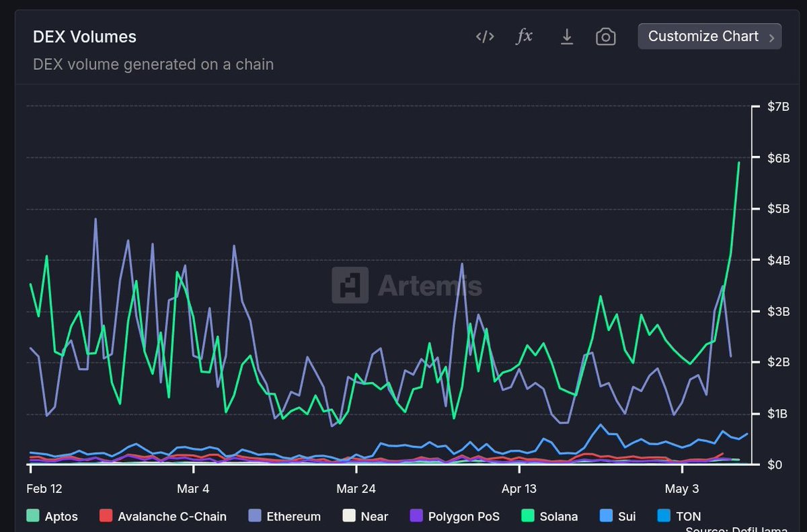The height and width of the screenshot is (532, 807).
Task: Expand the Customize Chart chevron
Action: [x=771, y=36]
